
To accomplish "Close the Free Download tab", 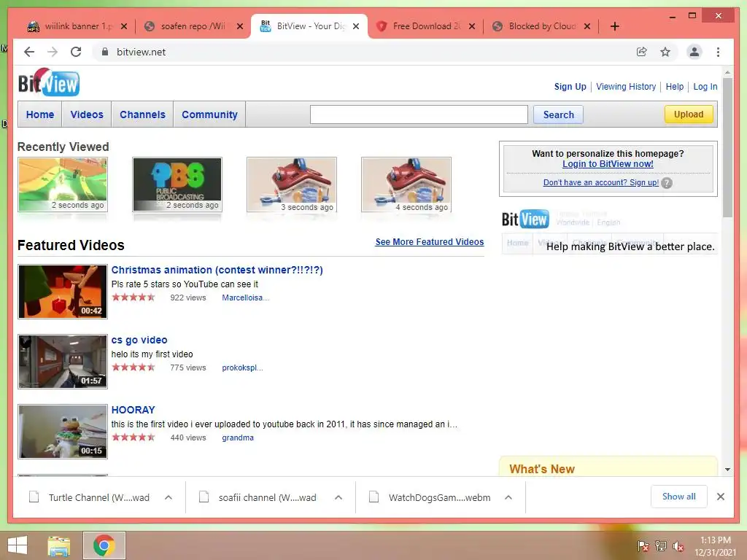I will [x=472, y=26].
